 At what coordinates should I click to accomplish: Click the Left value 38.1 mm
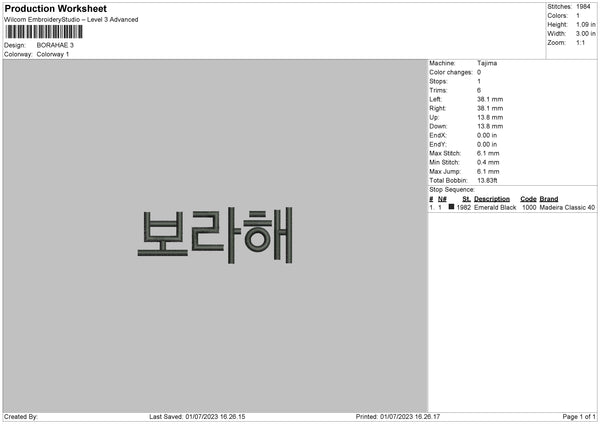point(490,99)
